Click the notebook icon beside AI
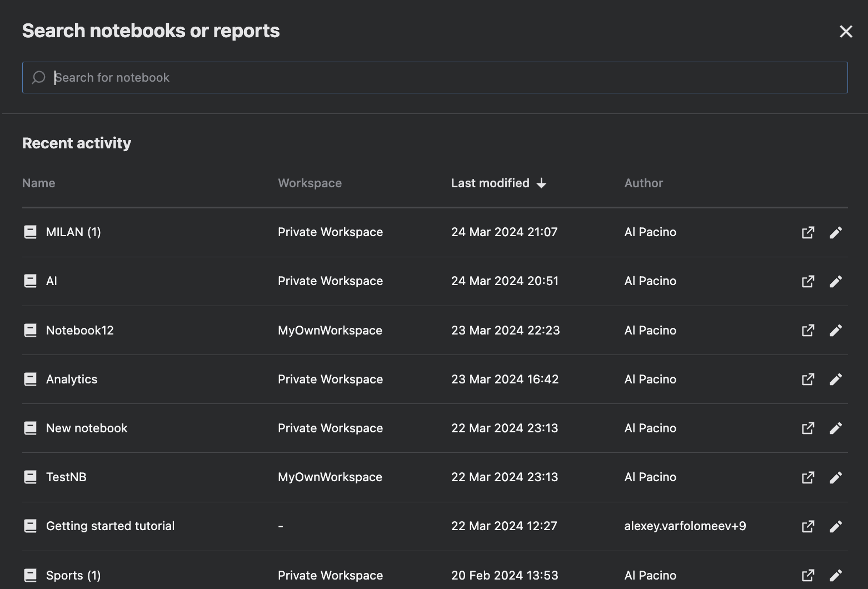The image size is (868, 589). (30, 281)
